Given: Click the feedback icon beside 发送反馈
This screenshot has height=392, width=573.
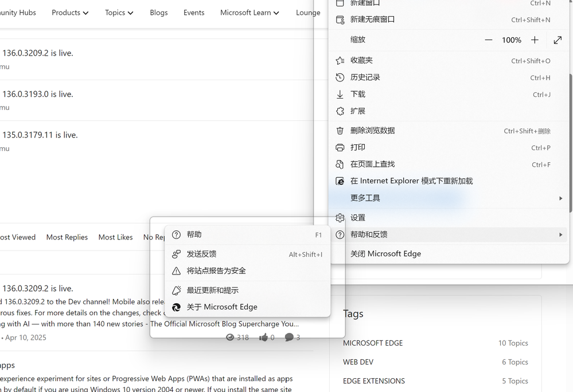Looking at the screenshot, I should click(x=177, y=254).
